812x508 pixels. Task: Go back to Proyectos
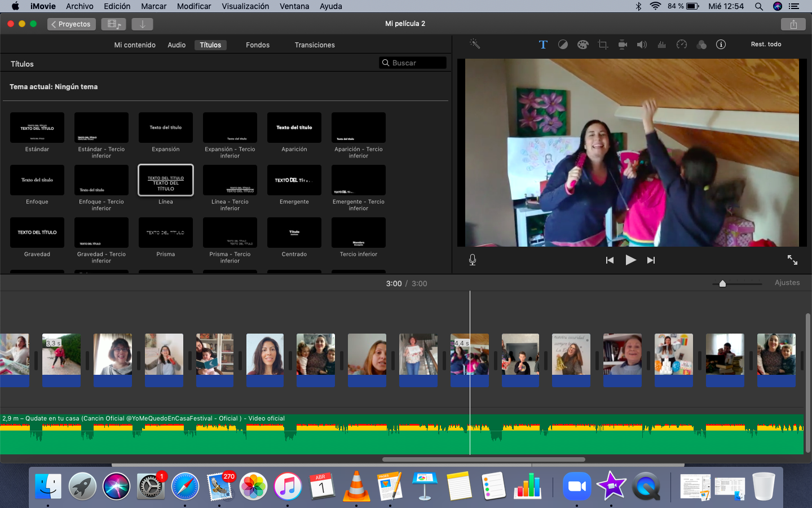click(72, 24)
